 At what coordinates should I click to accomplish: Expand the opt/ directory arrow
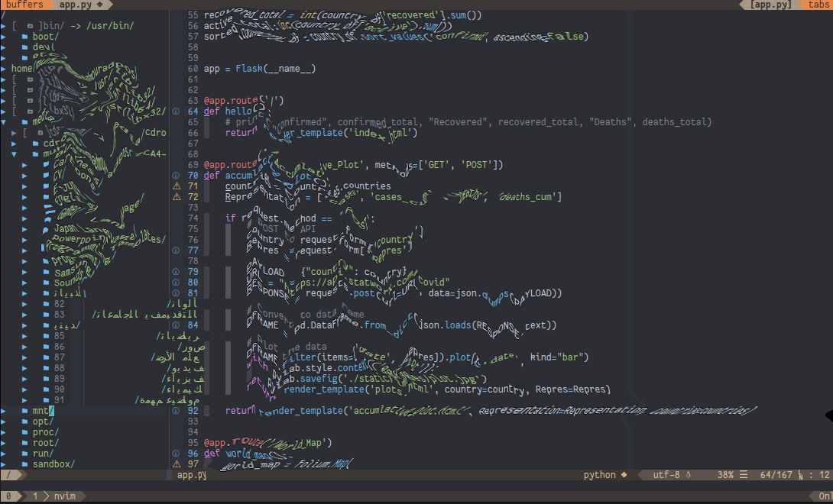[3, 422]
